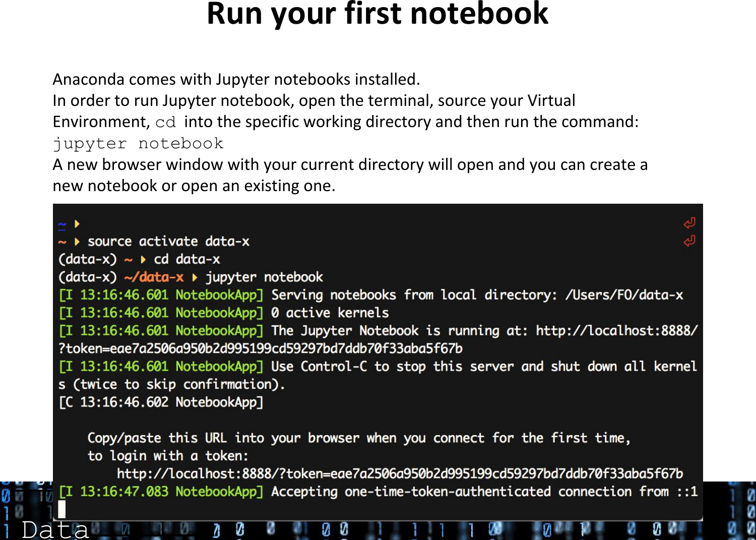Image resolution: width=756 pixels, height=540 pixels.
Task: Click the '[C 13:16:46.602 NotebookApp]' log entry
Action: tap(161, 402)
